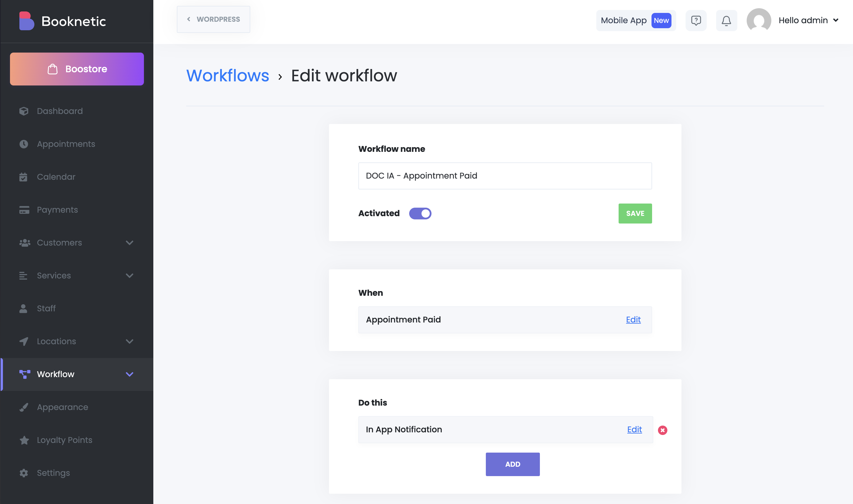Open the Hello admin dropdown
This screenshot has height=504, width=853.
click(x=808, y=20)
